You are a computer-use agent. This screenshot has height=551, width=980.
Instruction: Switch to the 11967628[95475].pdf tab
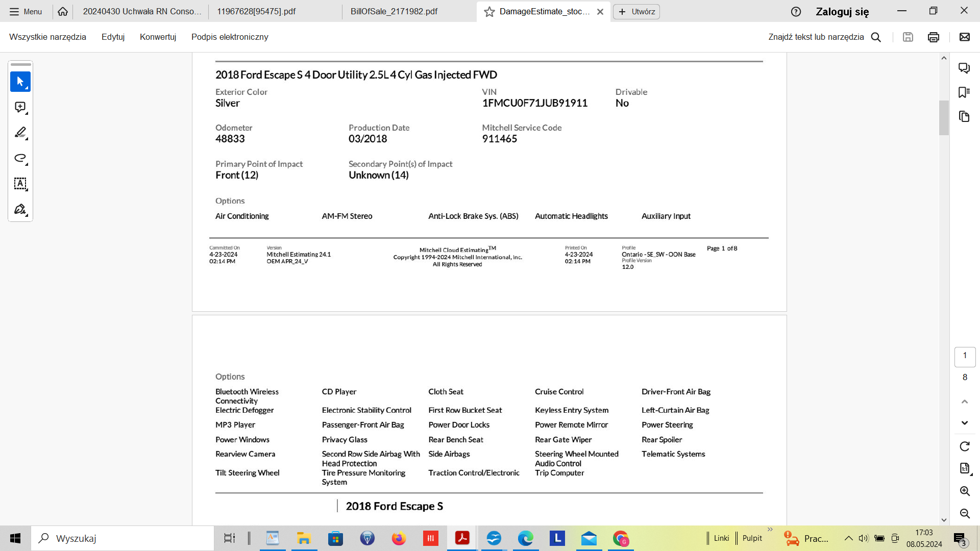click(256, 11)
